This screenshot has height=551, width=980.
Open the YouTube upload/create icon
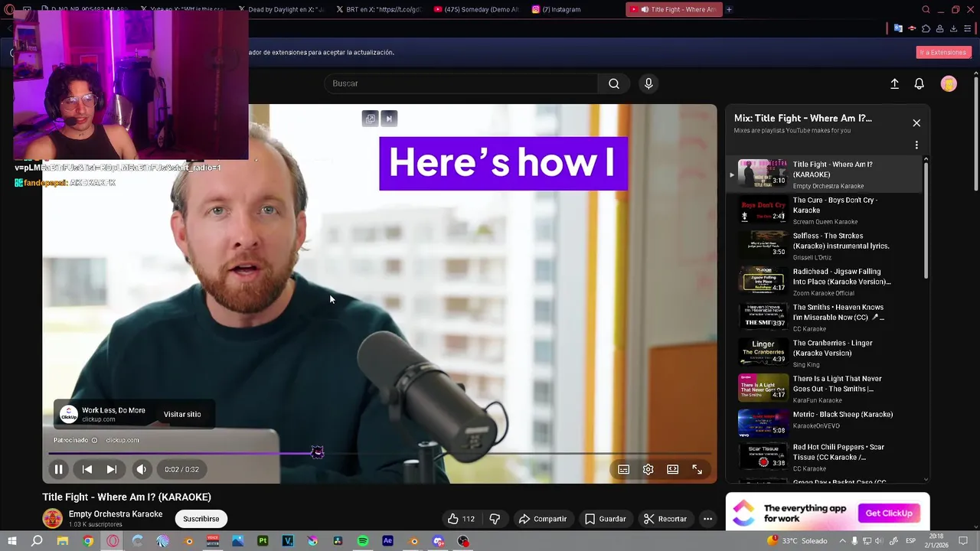coord(894,84)
